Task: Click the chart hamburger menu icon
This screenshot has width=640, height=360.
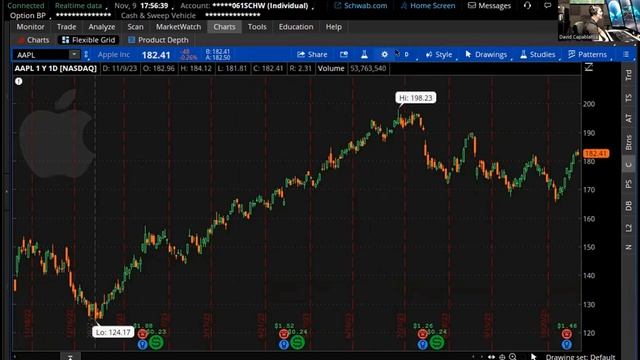Action: click(626, 54)
